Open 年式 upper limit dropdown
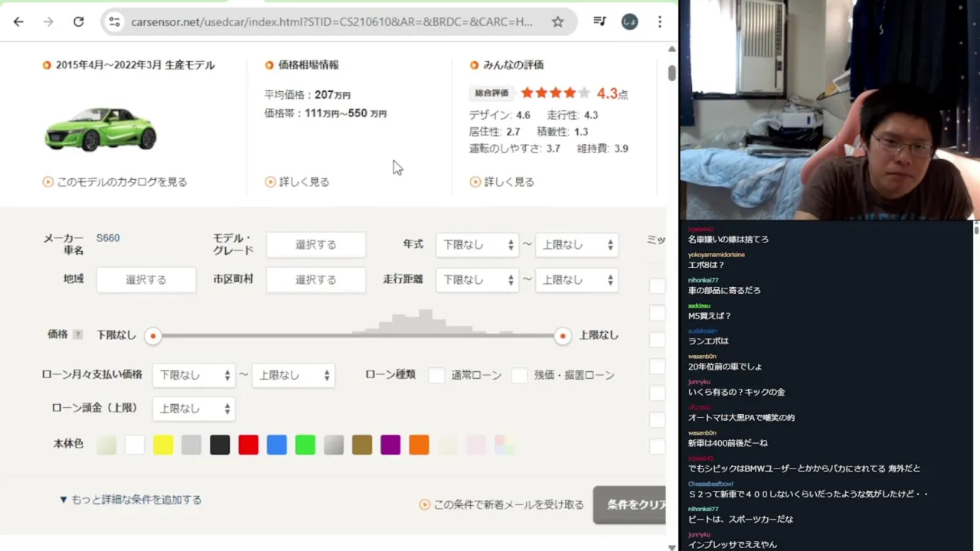Screen dimensions: 980x551 pyautogui.click(x=577, y=245)
